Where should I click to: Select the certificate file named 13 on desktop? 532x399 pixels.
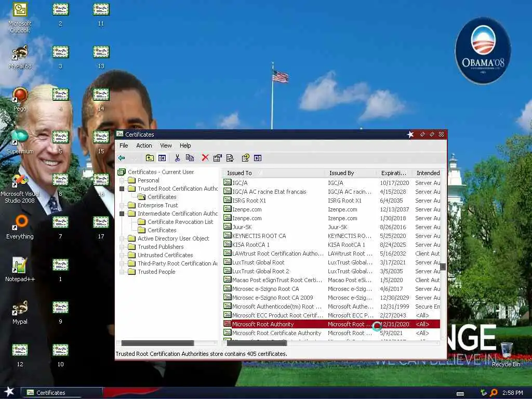coord(101,57)
